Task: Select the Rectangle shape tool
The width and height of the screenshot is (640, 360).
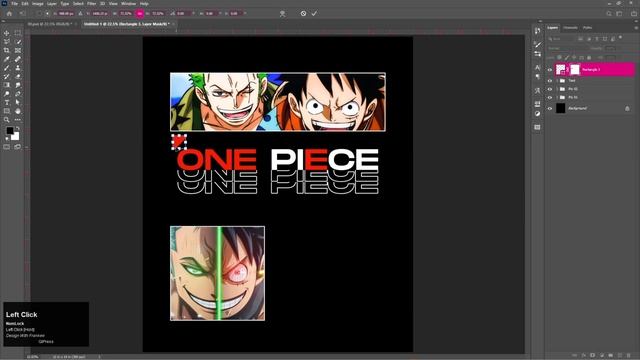Action: pyautogui.click(x=7, y=111)
